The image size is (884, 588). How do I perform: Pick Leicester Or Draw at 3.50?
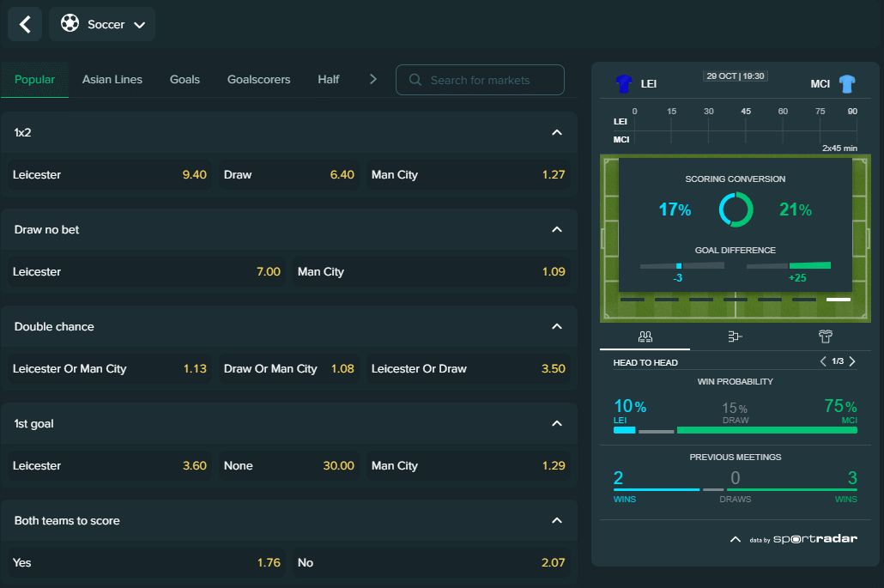pyautogui.click(x=468, y=369)
